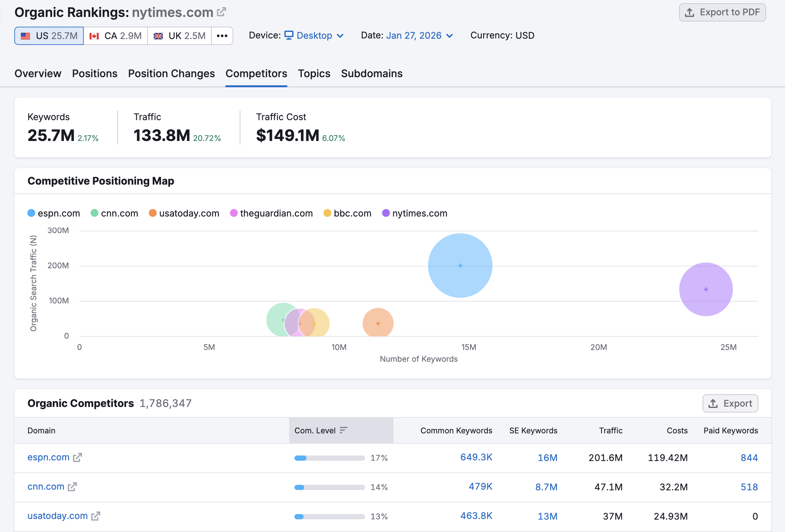Click the external link icon next to espn.com
Image resolution: width=785 pixels, height=532 pixels.
point(77,458)
